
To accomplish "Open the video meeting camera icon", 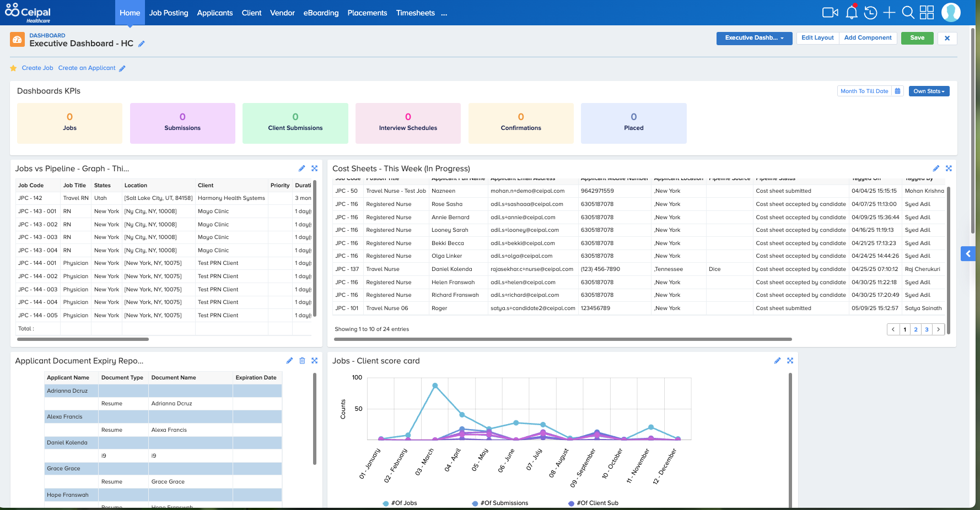I will (x=830, y=13).
